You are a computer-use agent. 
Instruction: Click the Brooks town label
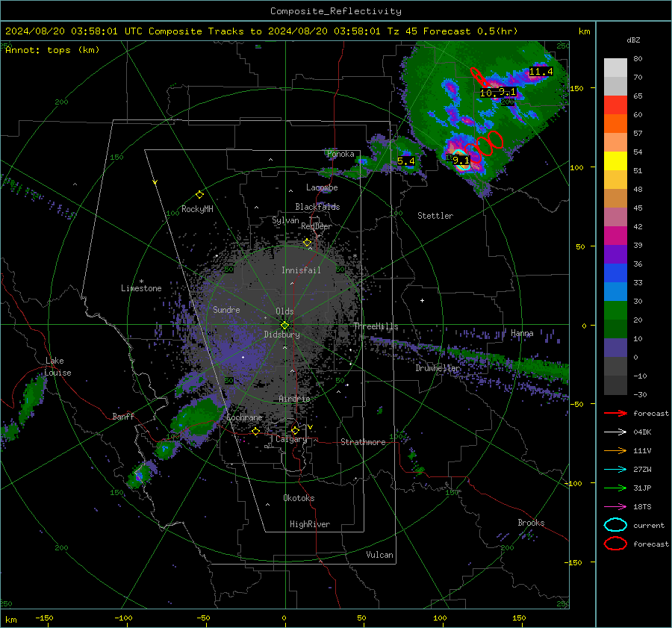[x=531, y=523]
